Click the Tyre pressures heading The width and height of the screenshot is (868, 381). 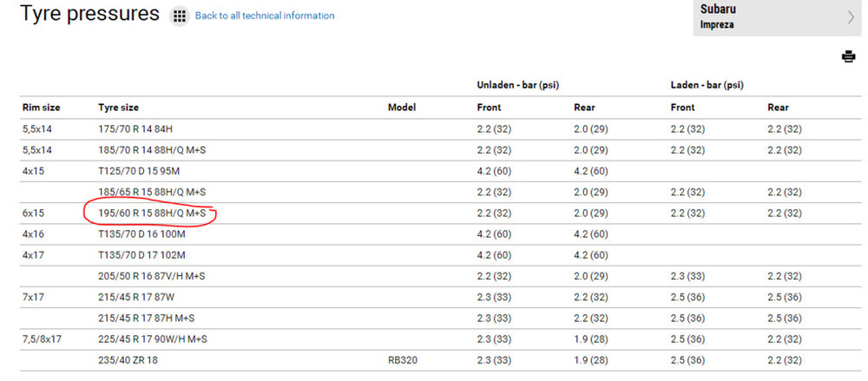(x=89, y=14)
